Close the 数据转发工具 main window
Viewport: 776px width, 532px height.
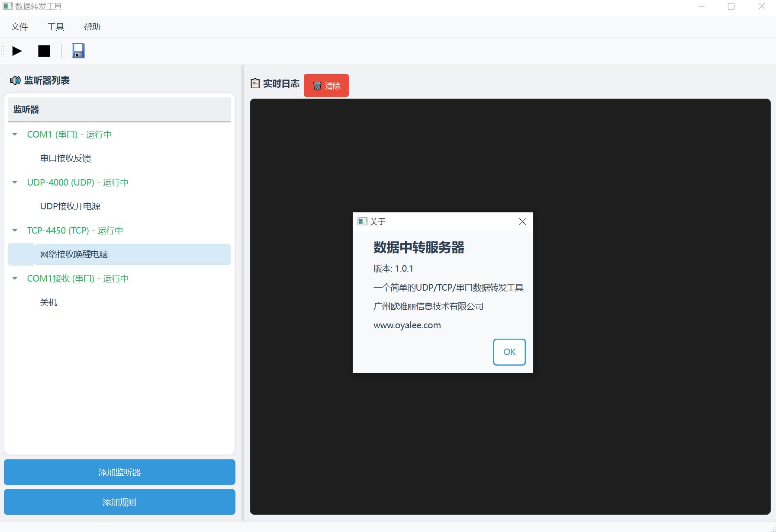click(x=762, y=6)
